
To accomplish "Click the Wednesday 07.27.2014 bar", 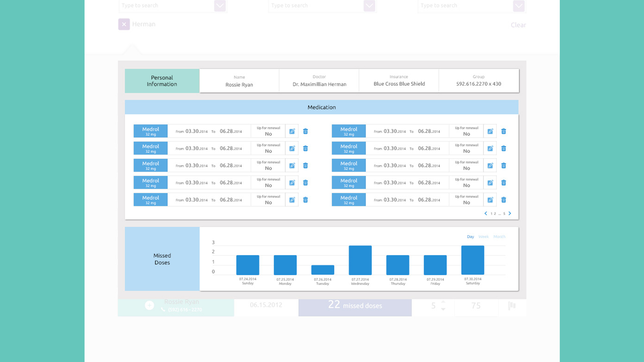I will (360, 260).
